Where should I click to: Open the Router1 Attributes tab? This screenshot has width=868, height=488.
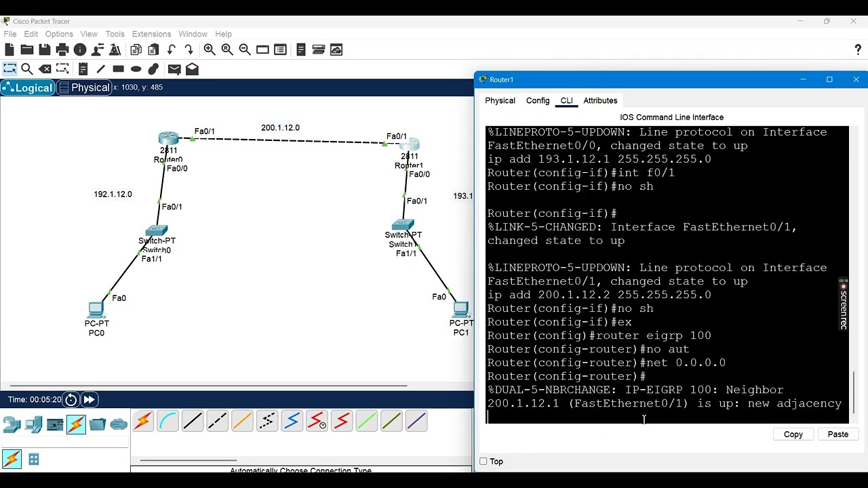pos(600,100)
